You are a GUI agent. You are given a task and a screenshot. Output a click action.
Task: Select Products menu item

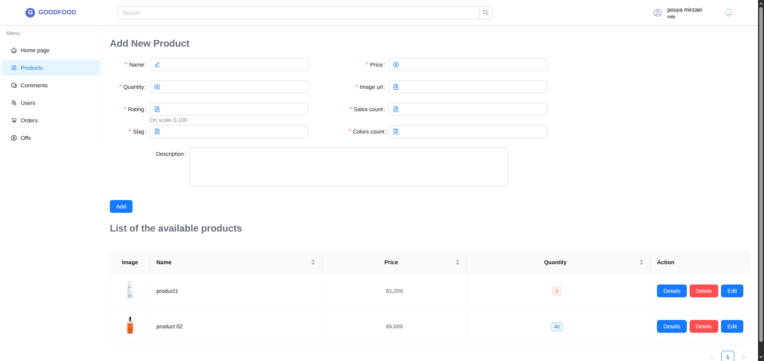[x=51, y=68]
